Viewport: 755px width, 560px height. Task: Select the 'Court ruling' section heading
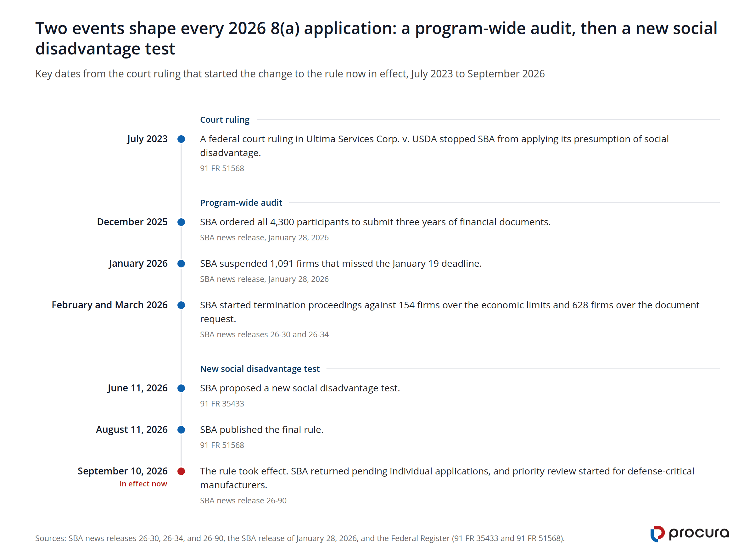[225, 120]
